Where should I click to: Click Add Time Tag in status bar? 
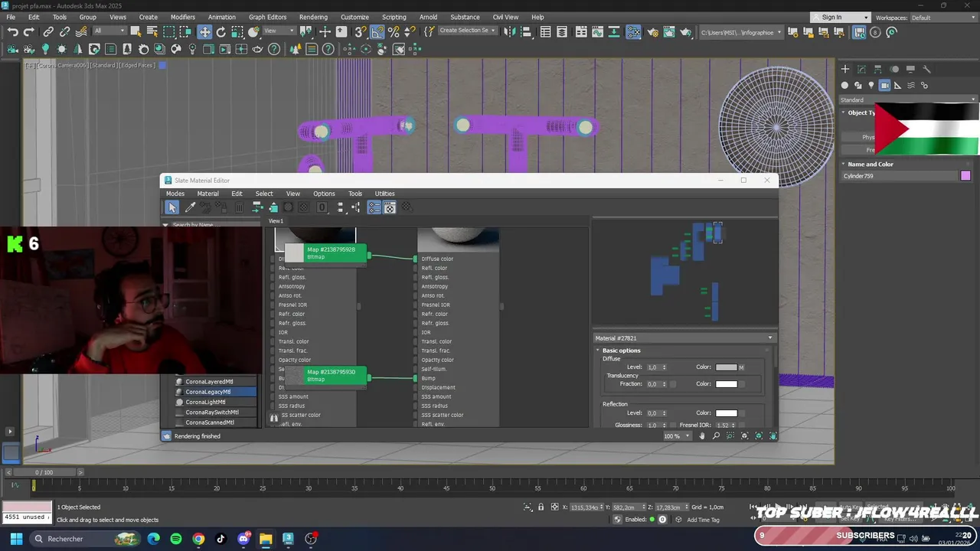point(703,520)
